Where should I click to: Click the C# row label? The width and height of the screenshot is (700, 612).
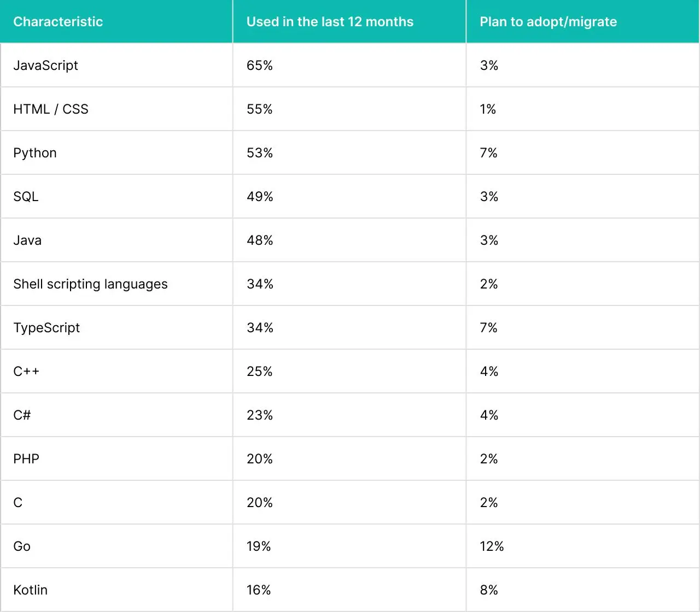[22, 415]
